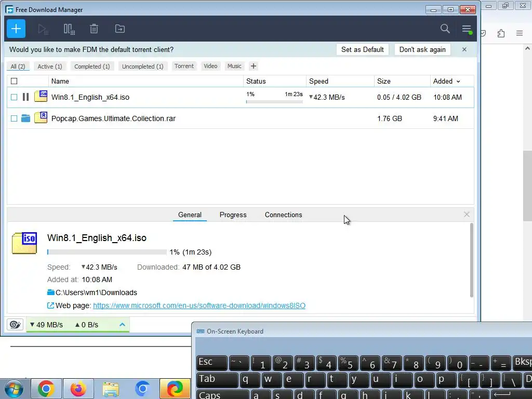The height and width of the screenshot is (399, 532).
Task: Switch to the Progress details tab
Action: pyautogui.click(x=233, y=215)
